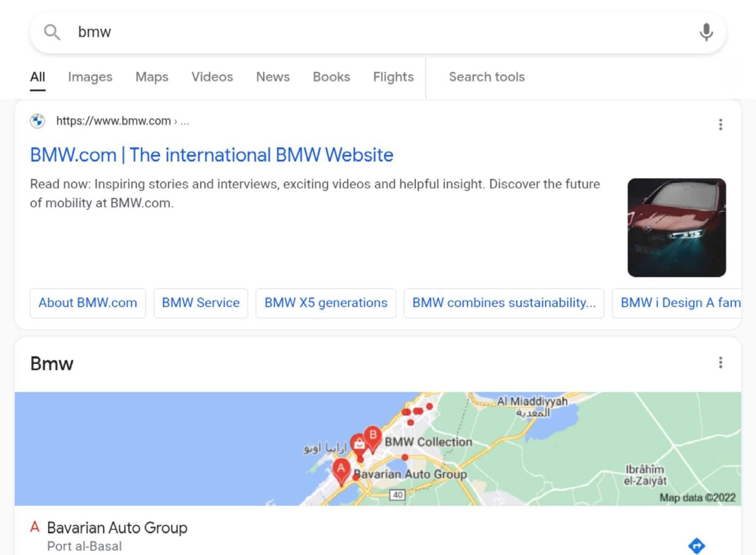Open three-dot menu for Bmw map card

pyautogui.click(x=720, y=363)
